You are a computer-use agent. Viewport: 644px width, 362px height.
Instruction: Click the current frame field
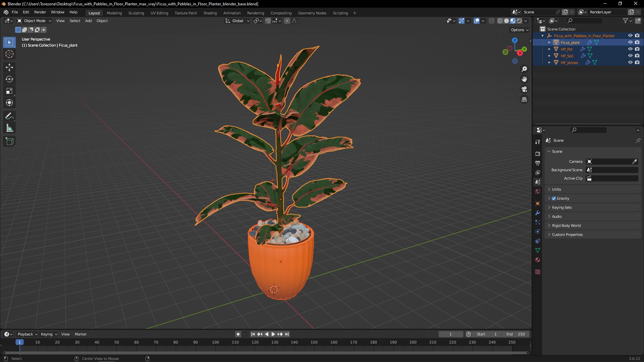click(450, 334)
